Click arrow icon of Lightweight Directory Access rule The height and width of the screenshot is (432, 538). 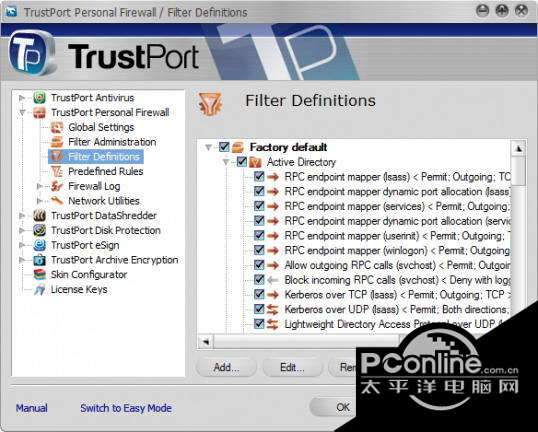273,324
